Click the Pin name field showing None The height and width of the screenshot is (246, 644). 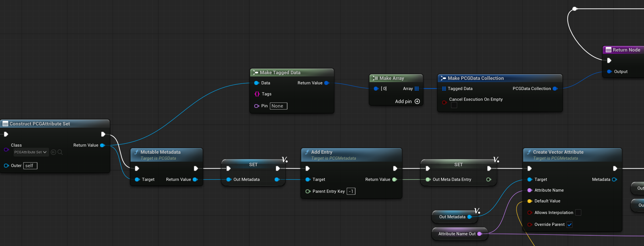click(x=278, y=106)
